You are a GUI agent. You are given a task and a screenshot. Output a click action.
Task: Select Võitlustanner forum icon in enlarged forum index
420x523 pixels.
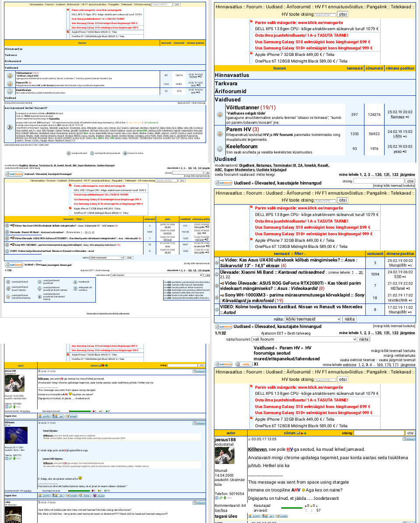click(x=220, y=115)
